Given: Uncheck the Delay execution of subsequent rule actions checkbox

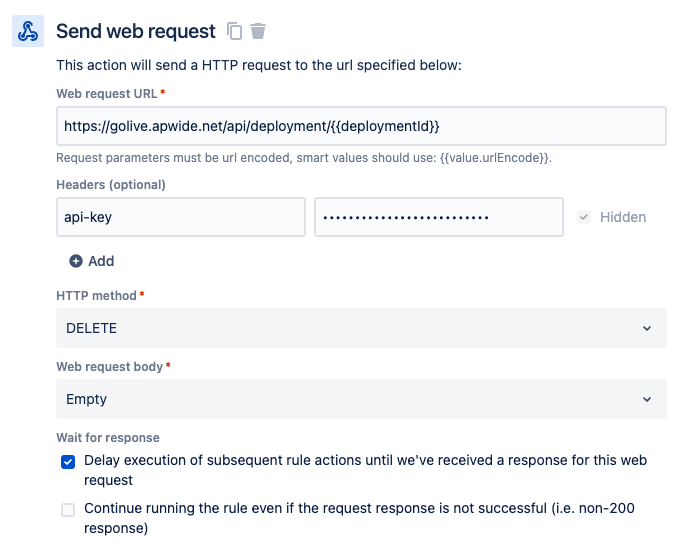Looking at the screenshot, I should click(68, 461).
